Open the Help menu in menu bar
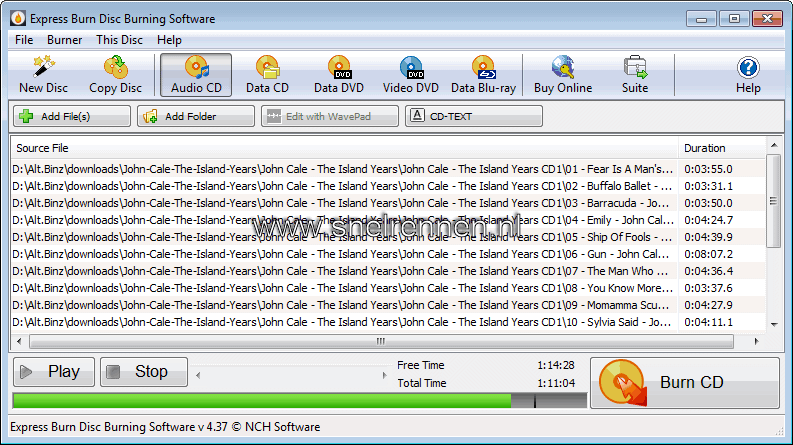Screen dimensions: 793x445 [169, 40]
